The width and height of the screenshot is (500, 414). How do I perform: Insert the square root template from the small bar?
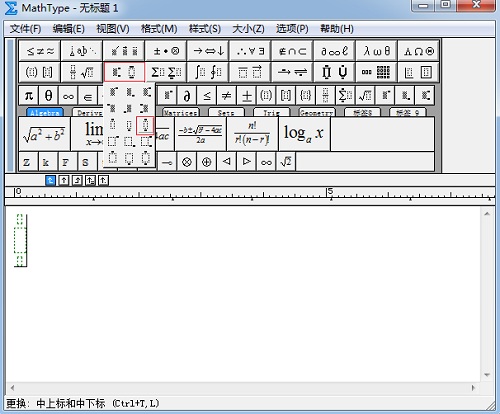[x=365, y=96]
